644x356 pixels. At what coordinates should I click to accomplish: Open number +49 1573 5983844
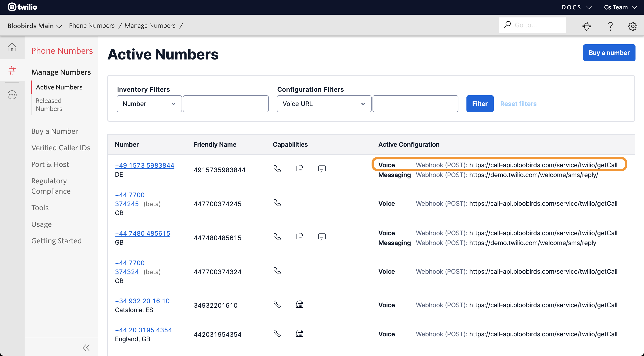(144, 165)
